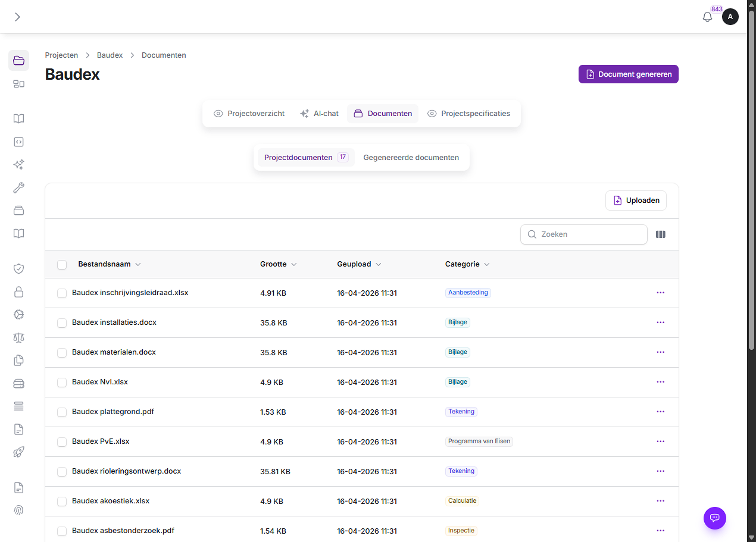Viewport: 756px width, 542px height.
Task: Open the rocket icon in sidebar
Action: 18,452
